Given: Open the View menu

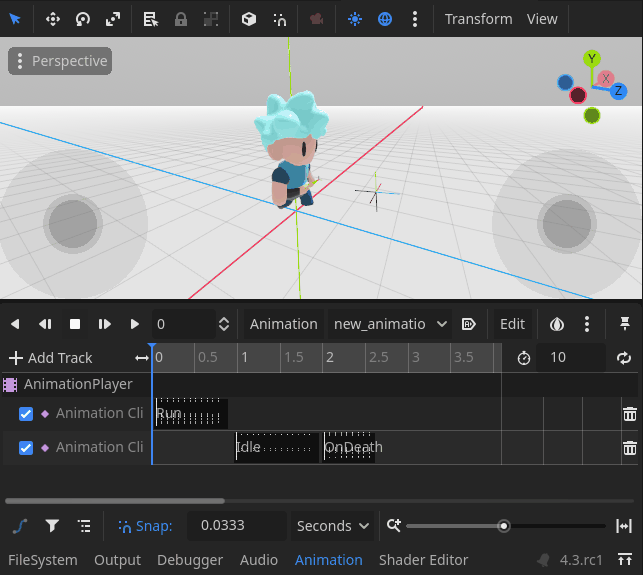Looking at the screenshot, I should [542, 19].
